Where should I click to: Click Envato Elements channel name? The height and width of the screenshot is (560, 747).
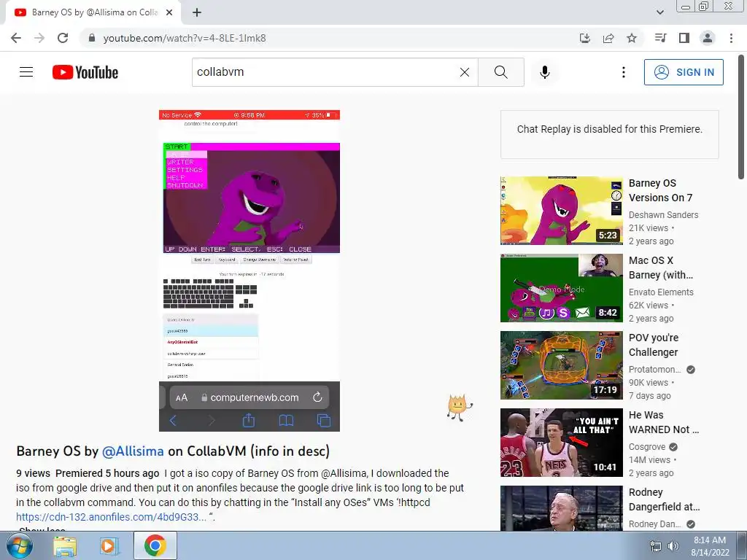click(661, 292)
